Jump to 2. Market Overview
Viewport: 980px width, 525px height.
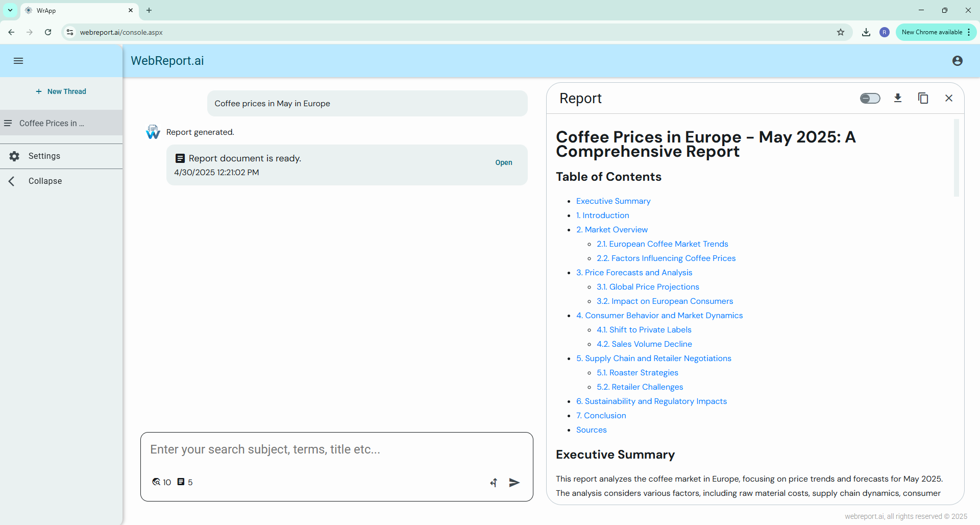point(612,230)
